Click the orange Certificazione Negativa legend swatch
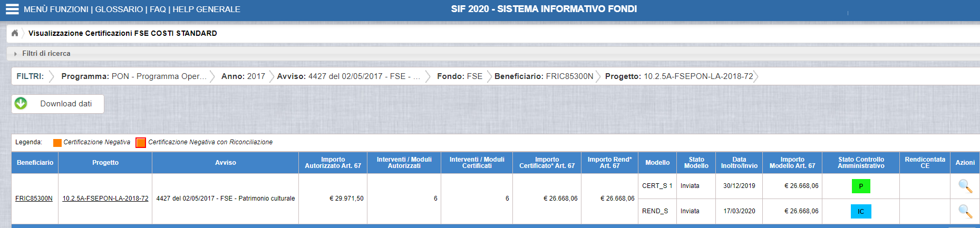Image resolution: width=980 pixels, height=228 pixels. pyautogui.click(x=57, y=143)
